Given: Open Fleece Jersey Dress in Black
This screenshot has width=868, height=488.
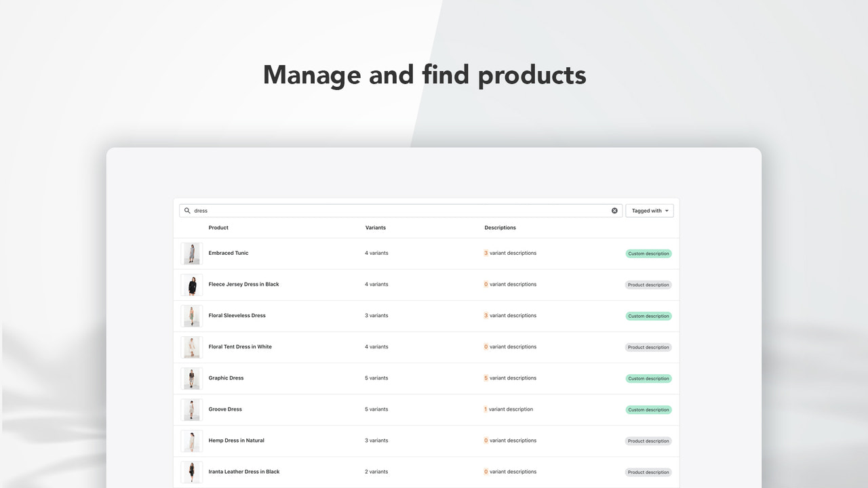Looking at the screenshot, I should 243,284.
